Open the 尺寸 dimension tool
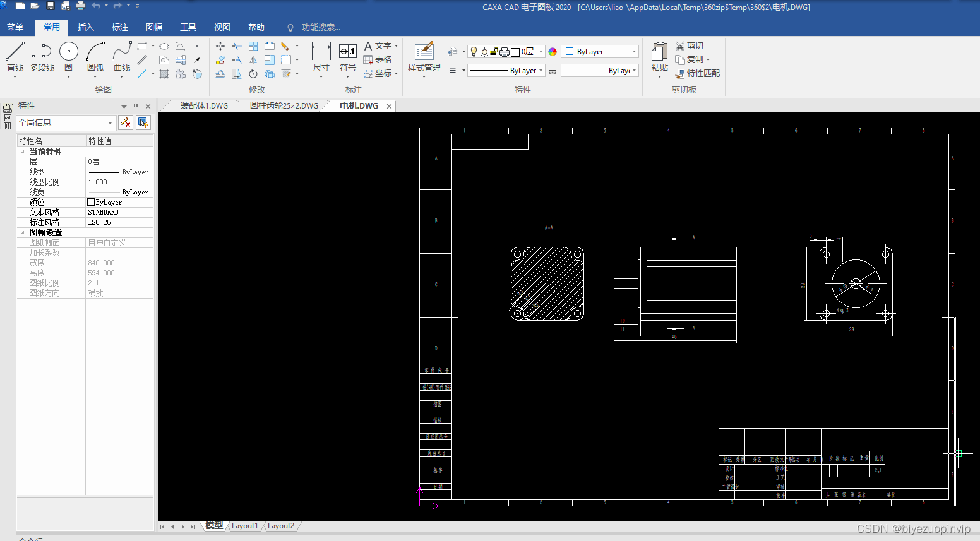The height and width of the screenshot is (541, 980). pyautogui.click(x=321, y=59)
